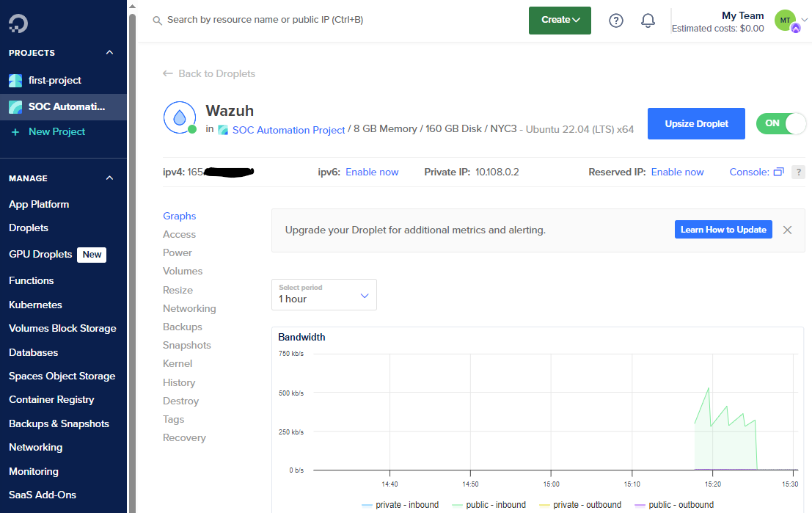Click the MT team avatar
The height and width of the screenshot is (513, 812).
pos(786,20)
